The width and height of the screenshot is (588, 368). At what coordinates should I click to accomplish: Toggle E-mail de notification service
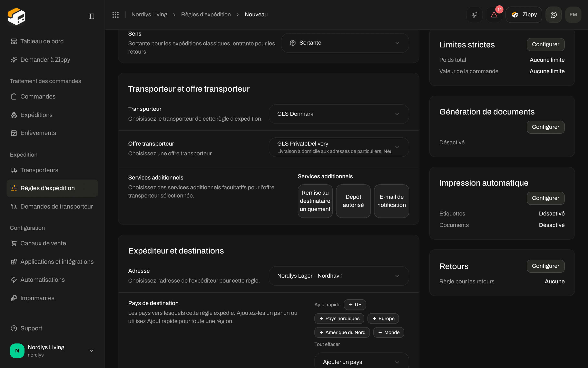coord(391,201)
